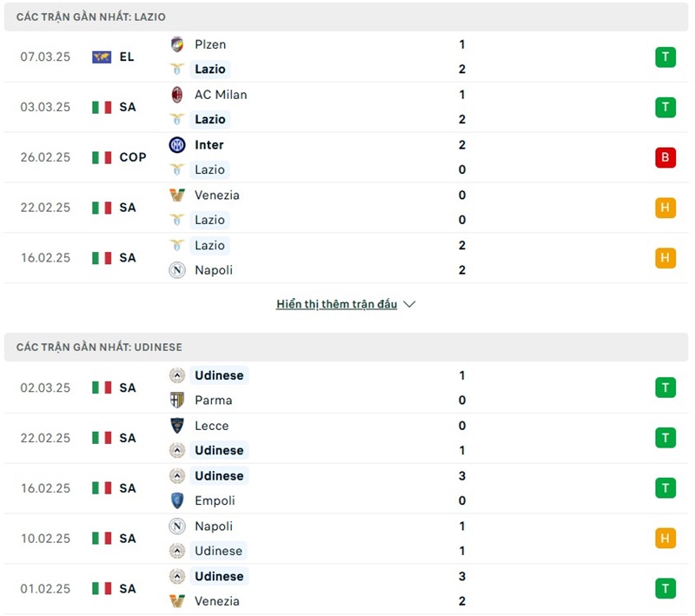Click the Empoli club crest icon
The image size is (695, 616).
(177, 500)
